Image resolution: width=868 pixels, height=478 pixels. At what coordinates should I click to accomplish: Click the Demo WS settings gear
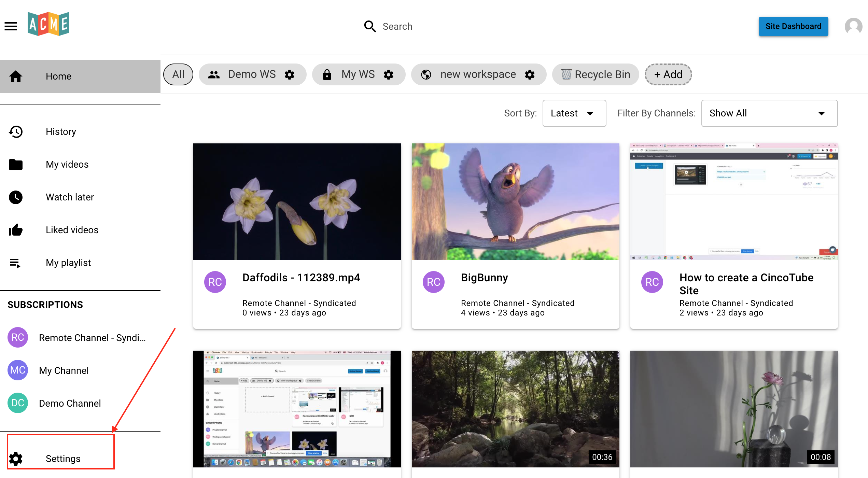[x=290, y=74]
